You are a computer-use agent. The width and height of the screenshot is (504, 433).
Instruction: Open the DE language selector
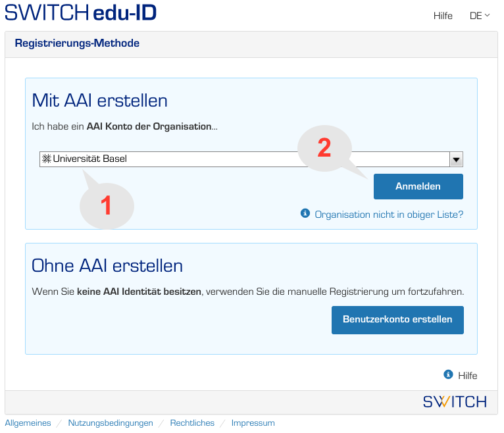[x=479, y=16]
